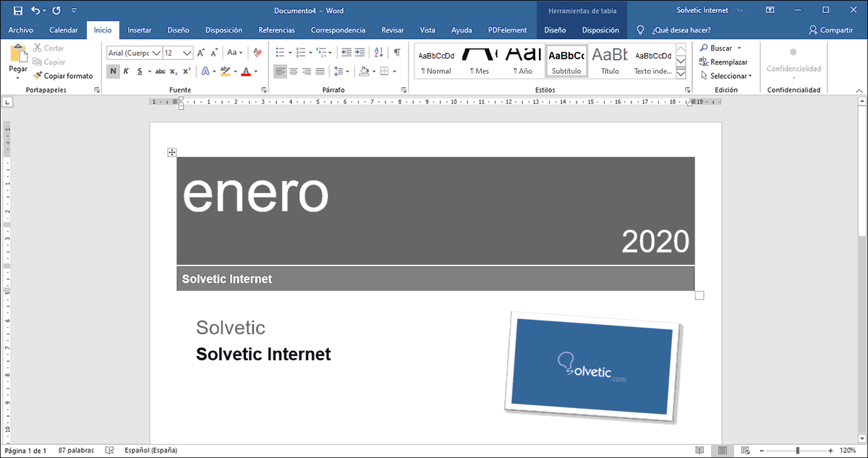This screenshot has width=868, height=458.
Task: Toggle italic with the K button
Action: [126, 71]
